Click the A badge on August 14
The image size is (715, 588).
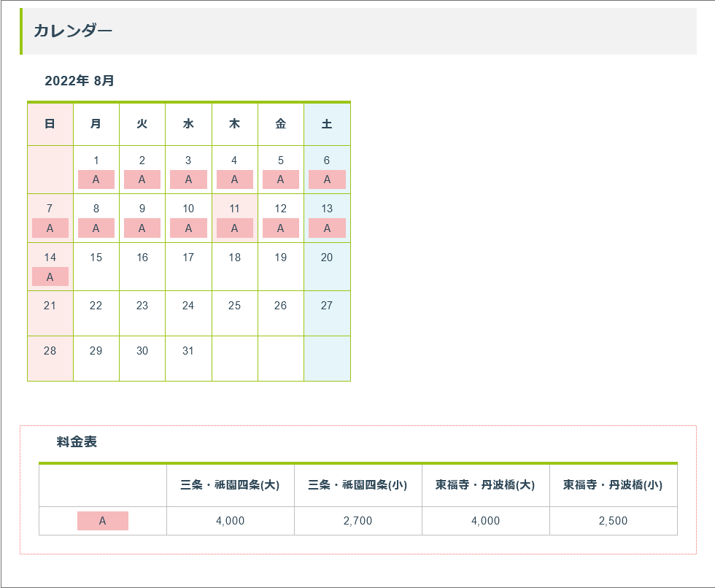coord(50,276)
